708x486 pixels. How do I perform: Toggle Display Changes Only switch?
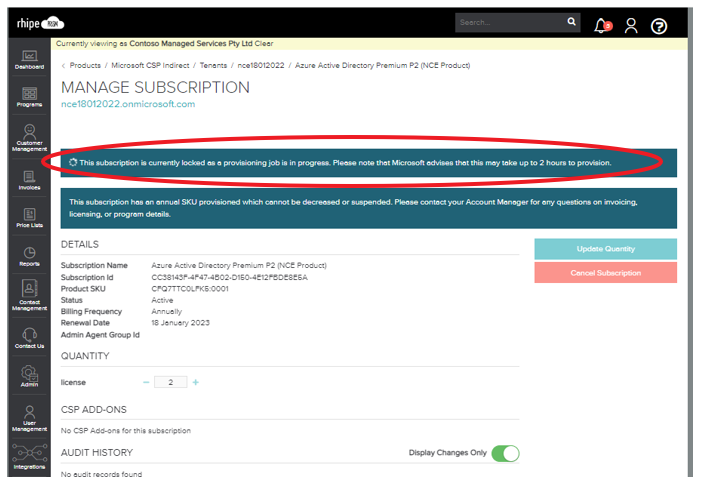click(x=505, y=453)
